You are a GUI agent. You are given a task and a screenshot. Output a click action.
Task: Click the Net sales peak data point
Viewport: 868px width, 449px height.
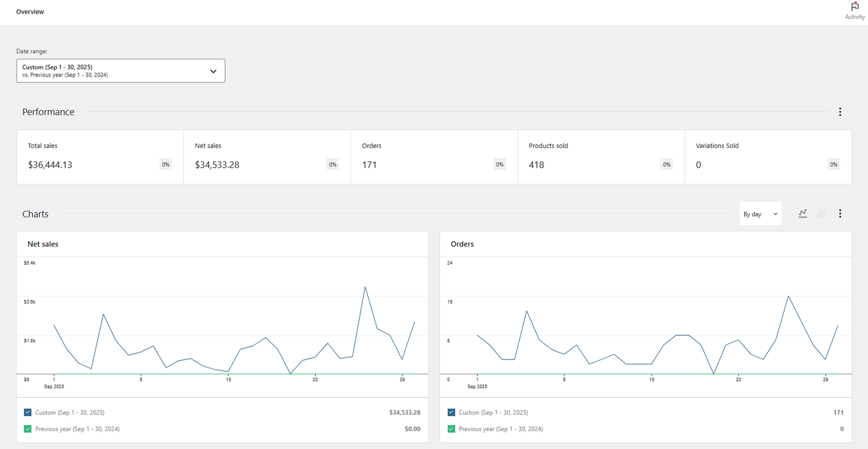pyautogui.click(x=365, y=287)
